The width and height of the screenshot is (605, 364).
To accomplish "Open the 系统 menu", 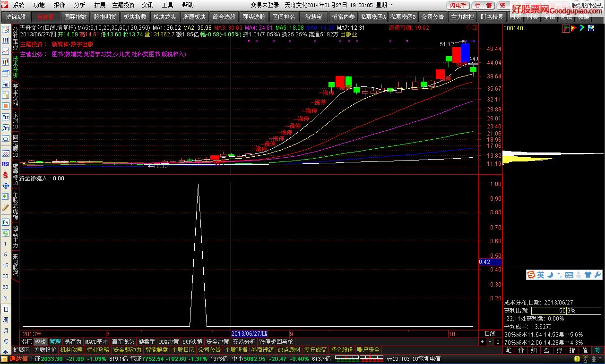I will pos(18,5).
